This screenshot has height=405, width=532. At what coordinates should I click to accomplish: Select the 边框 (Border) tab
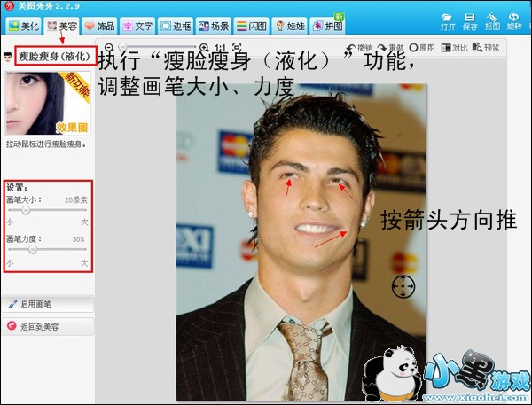tap(176, 27)
